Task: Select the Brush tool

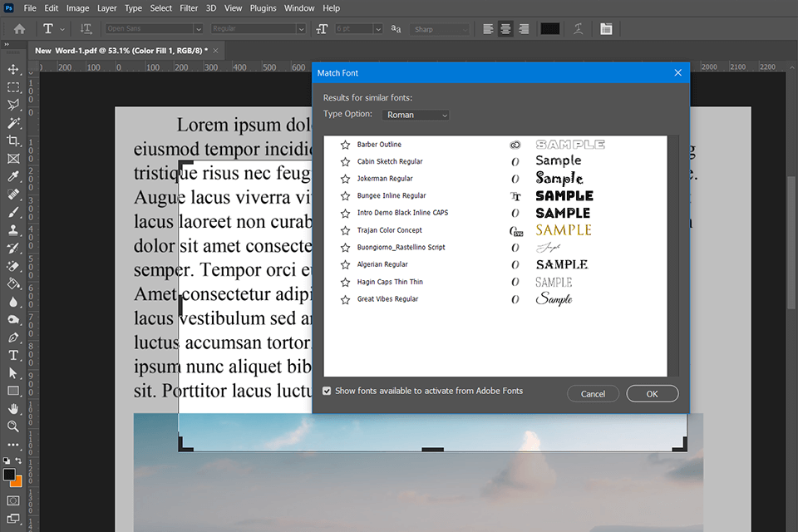Action: click(13, 212)
